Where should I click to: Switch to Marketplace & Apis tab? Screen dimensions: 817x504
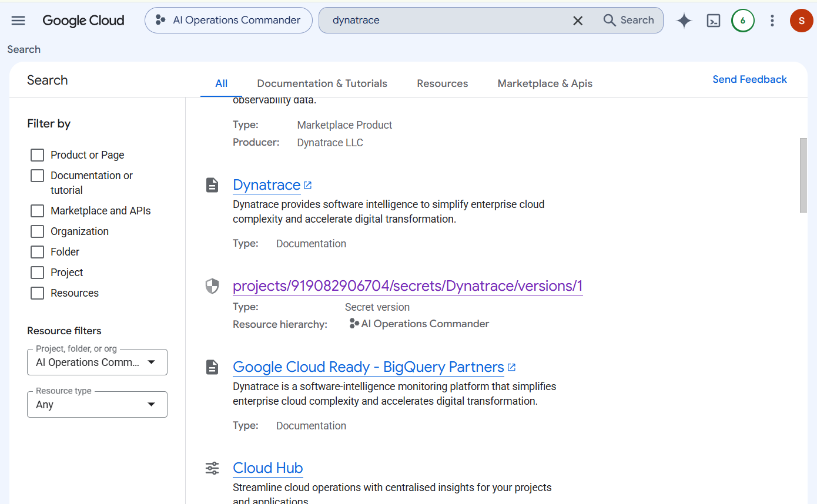[x=545, y=83]
